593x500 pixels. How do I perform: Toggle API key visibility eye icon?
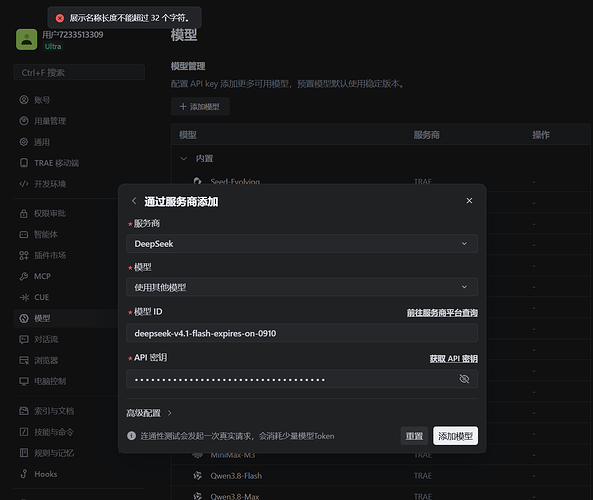[x=464, y=379]
